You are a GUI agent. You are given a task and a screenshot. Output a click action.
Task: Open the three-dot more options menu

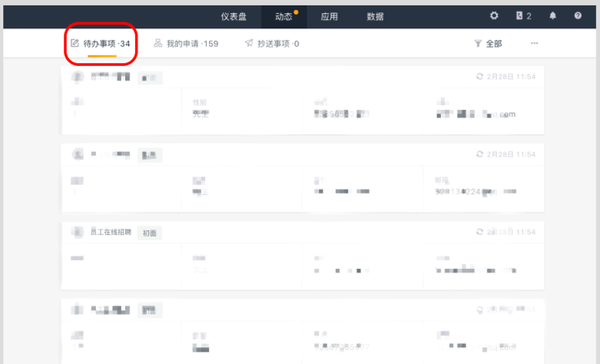coord(534,43)
